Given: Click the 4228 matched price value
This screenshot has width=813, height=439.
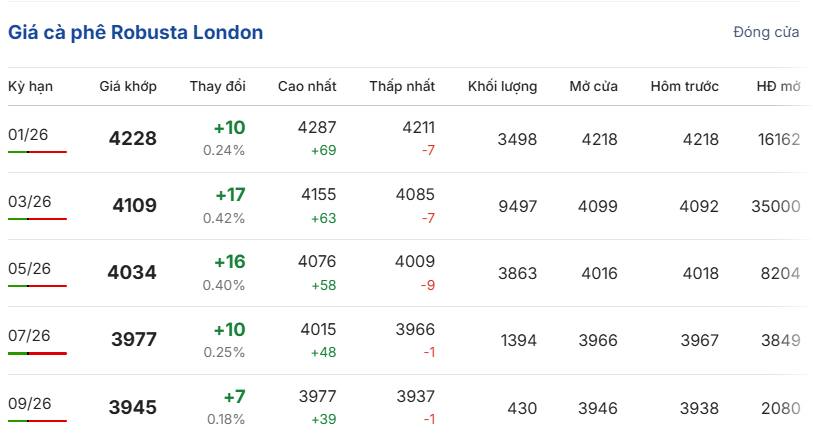Looking at the screenshot, I should pyautogui.click(x=132, y=139).
